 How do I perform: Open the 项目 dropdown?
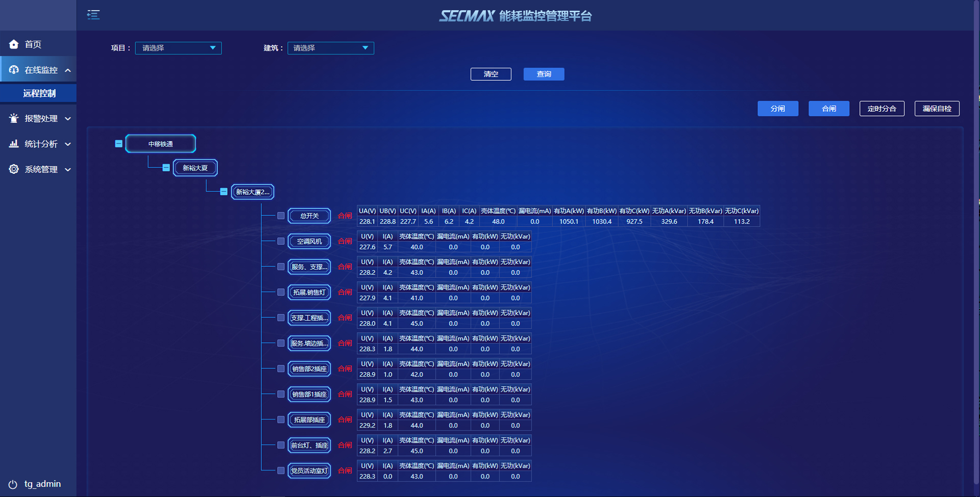[178, 48]
